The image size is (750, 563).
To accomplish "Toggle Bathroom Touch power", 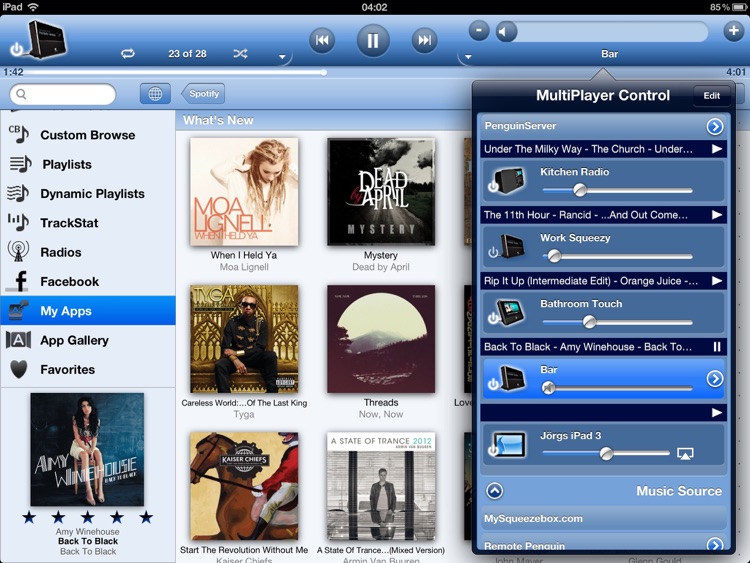I will pyautogui.click(x=493, y=318).
